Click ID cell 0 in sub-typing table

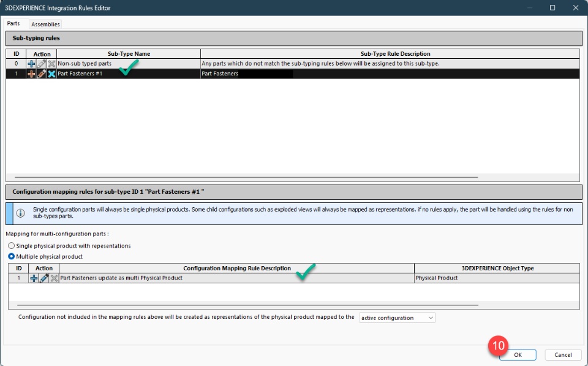coord(16,64)
